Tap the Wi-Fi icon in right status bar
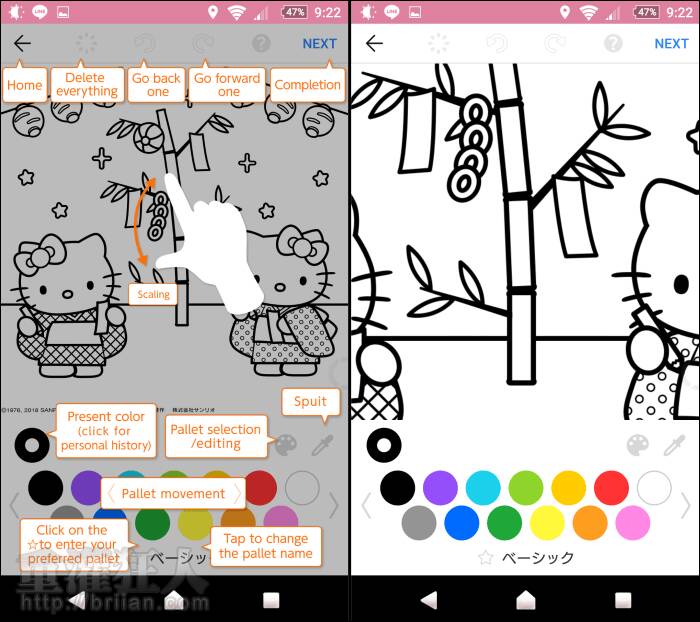 click(589, 13)
